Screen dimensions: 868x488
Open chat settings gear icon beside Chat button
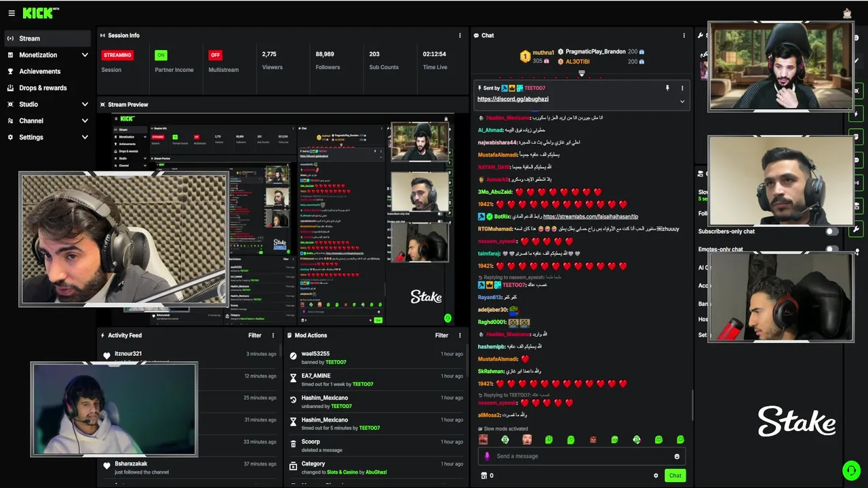click(x=656, y=475)
